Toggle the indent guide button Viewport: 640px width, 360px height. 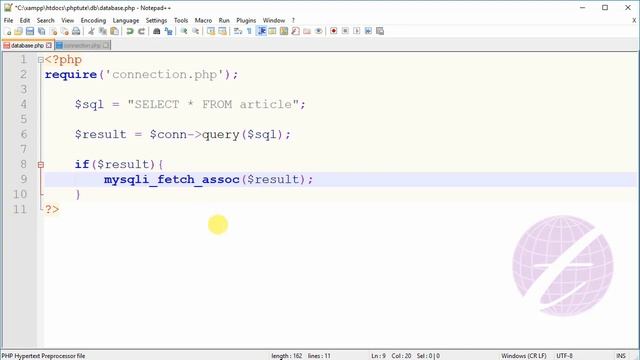coord(261,31)
